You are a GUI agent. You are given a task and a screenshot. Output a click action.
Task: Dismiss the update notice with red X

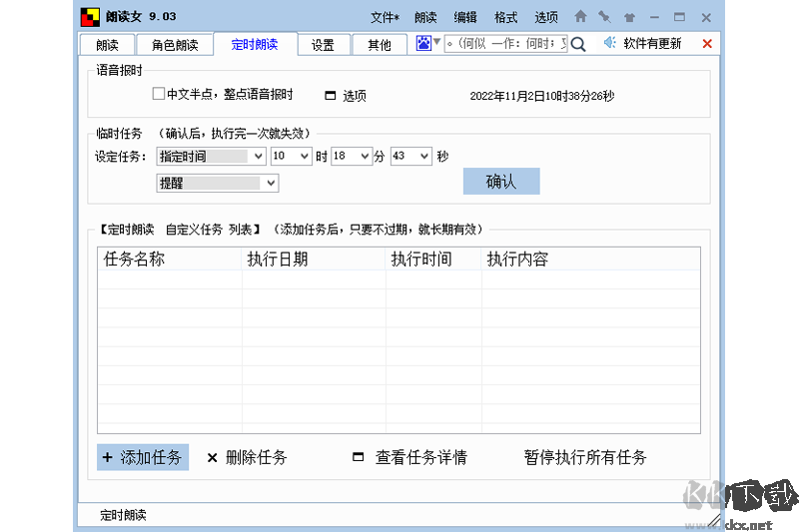tap(707, 44)
